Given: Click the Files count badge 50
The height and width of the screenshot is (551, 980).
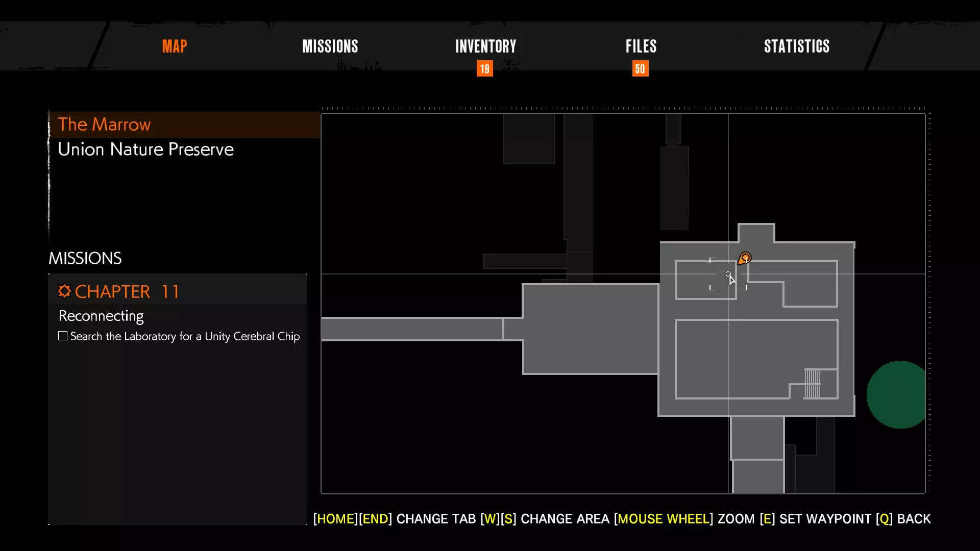Looking at the screenshot, I should (x=640, y=69).
